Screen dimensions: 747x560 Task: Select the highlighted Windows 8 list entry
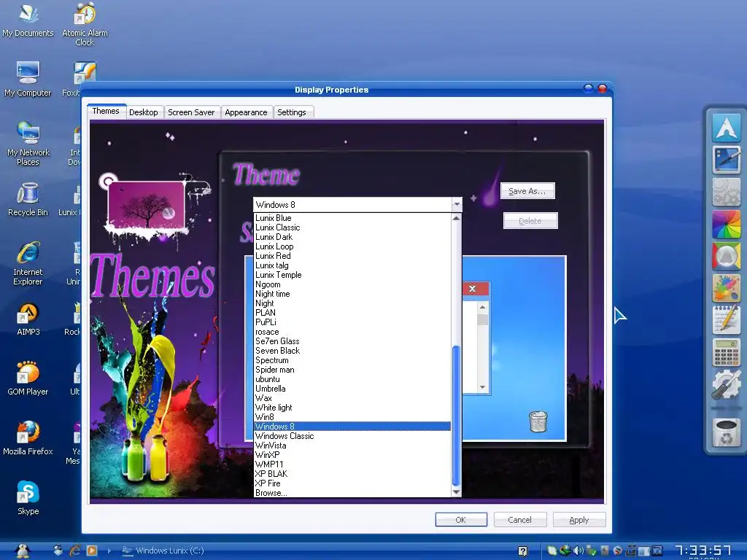coord(352,426)
